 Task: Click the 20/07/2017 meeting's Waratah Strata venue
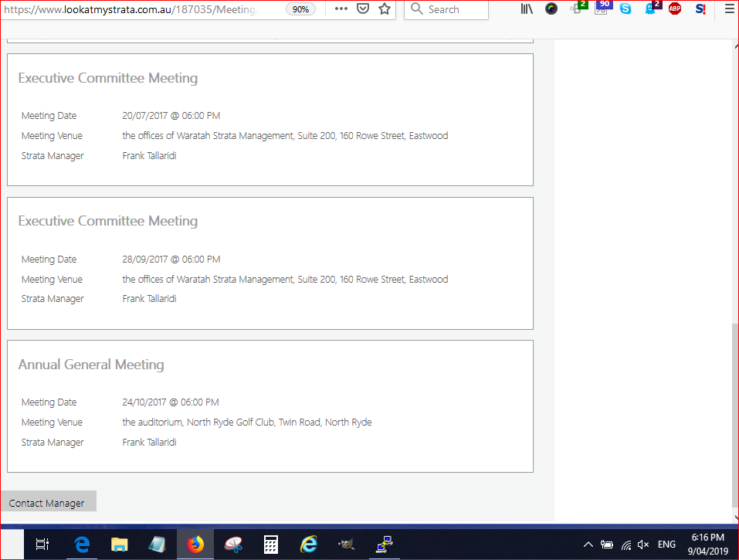[x=285, y=136]
